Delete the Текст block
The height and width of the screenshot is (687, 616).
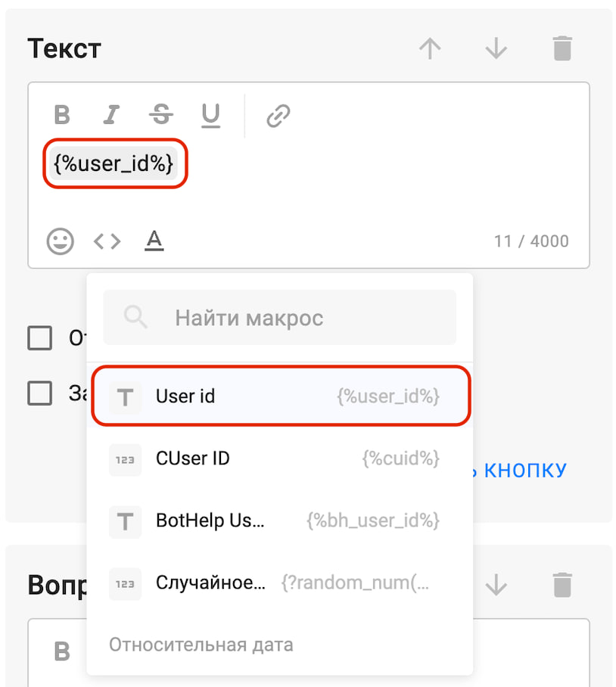[562, 49]
